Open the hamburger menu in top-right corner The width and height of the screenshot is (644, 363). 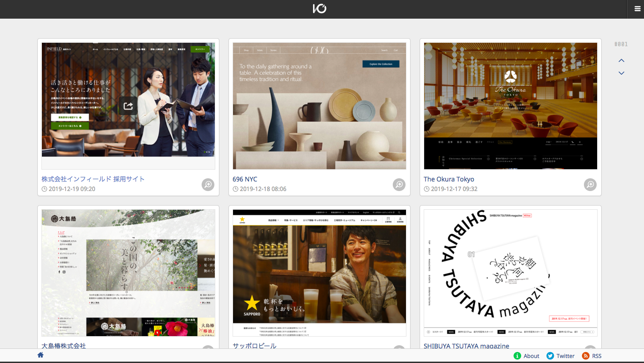637,9
